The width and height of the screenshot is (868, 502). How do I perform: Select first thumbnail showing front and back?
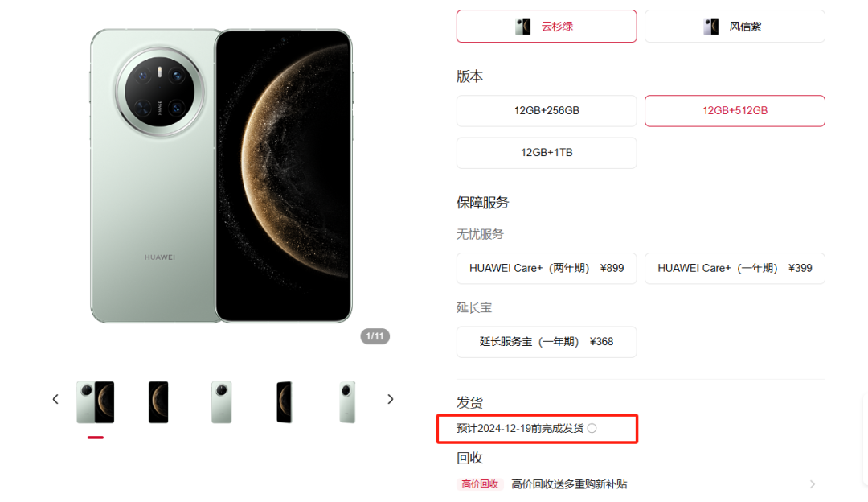click(x=95, y=402)
